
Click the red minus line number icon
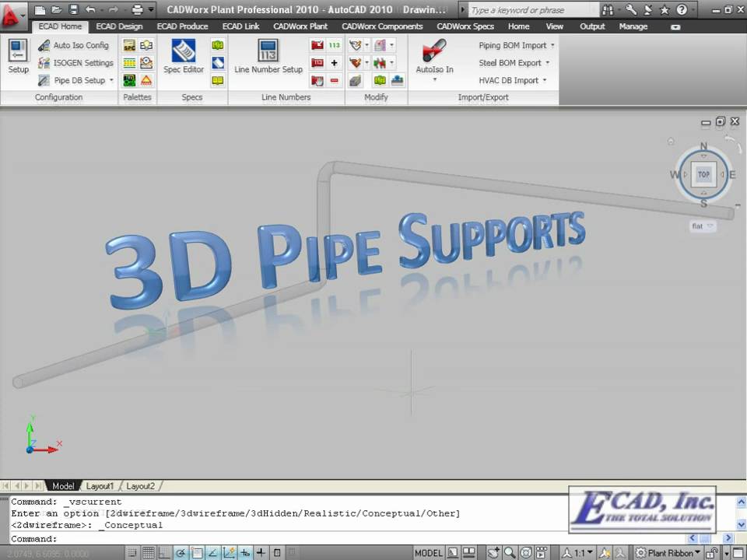point(335,80)
